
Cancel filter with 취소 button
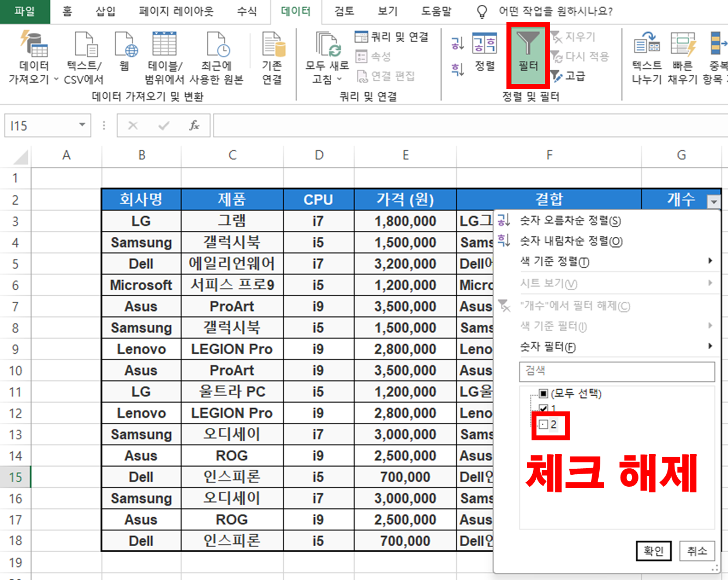[x=697, y=551]
